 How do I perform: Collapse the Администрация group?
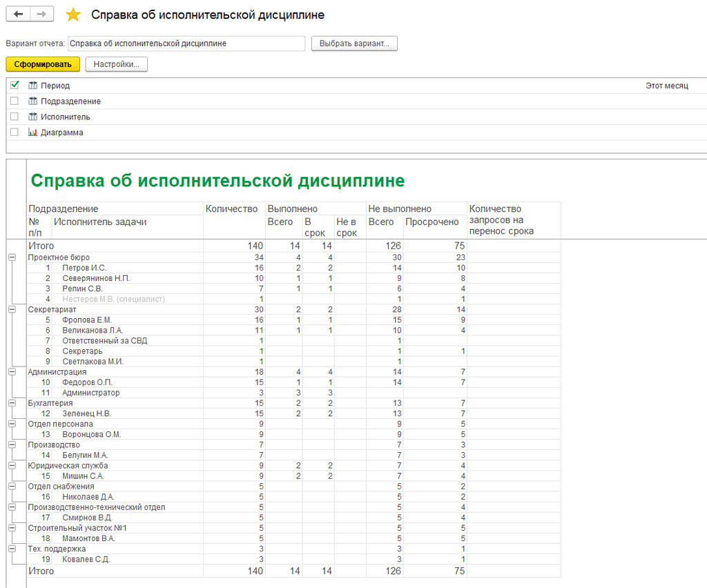coord(12,372)
